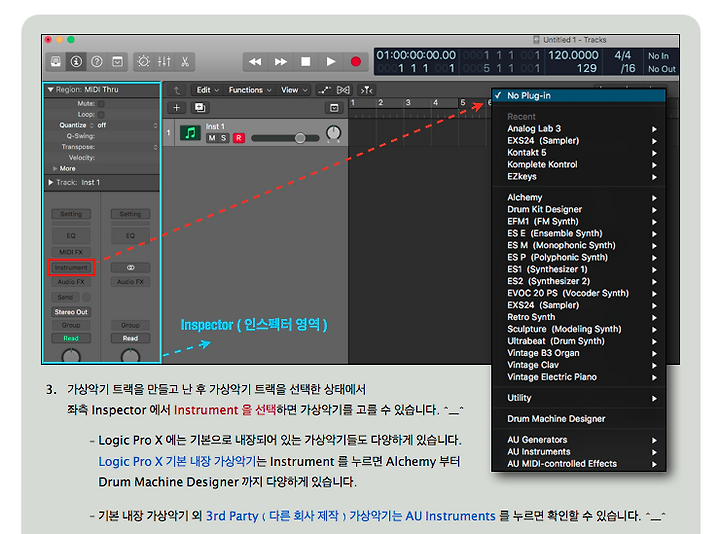720x534 pixels.
Task: Select Drum Kit Designer instrument
Action: [579, 209]
